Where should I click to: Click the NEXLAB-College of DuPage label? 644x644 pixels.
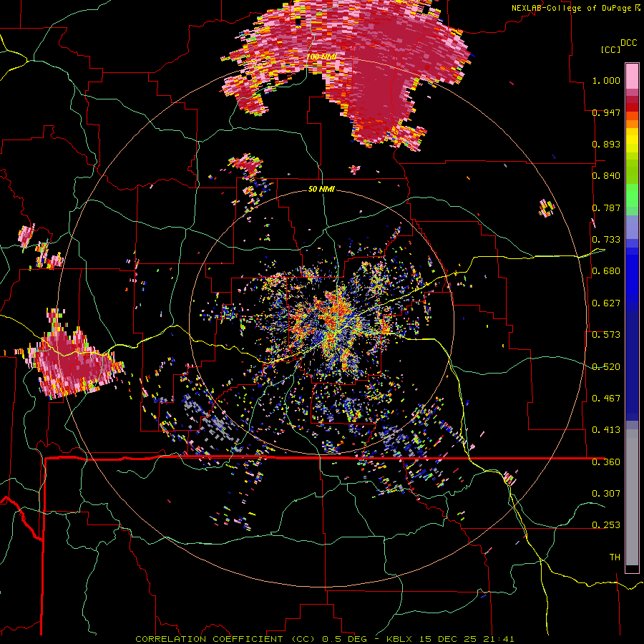571,8
